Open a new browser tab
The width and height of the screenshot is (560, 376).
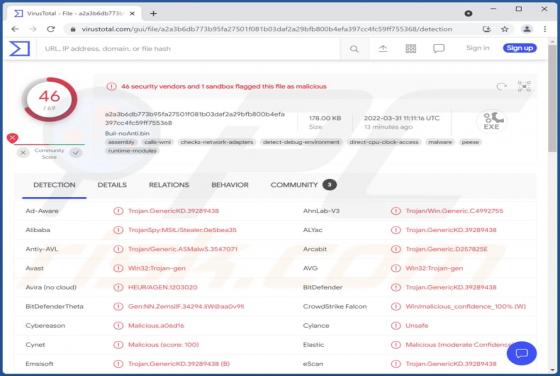click(x=154, y=14)
